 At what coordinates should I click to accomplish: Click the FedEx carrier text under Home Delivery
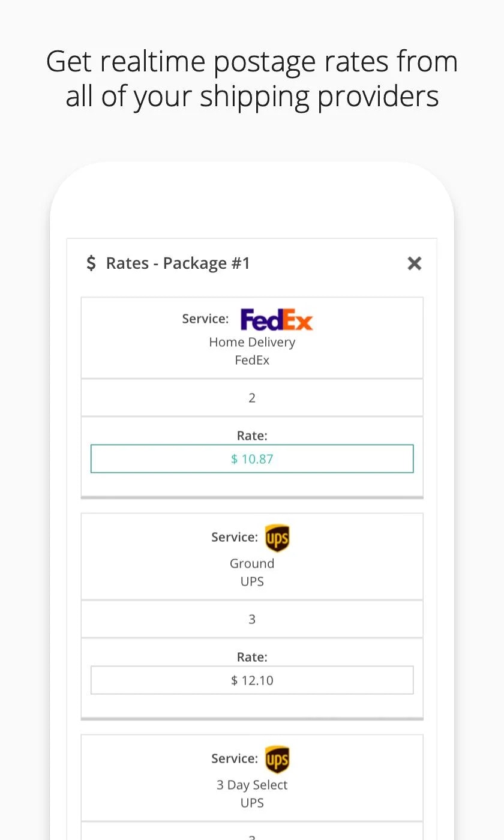[x=252, y=360]
